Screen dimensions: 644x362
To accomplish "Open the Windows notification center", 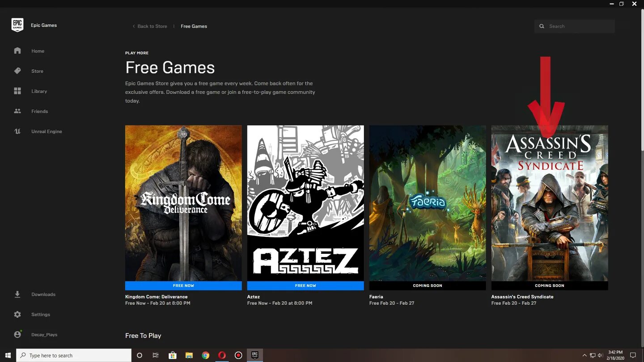I will pyautogui.click(x=633, y=355).
